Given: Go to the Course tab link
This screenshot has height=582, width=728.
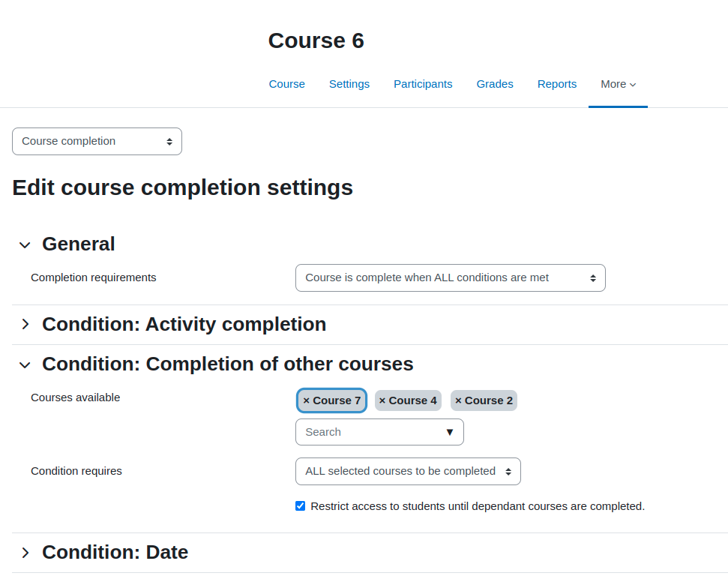Looking at the screenshot, I should tap(287, 84).
